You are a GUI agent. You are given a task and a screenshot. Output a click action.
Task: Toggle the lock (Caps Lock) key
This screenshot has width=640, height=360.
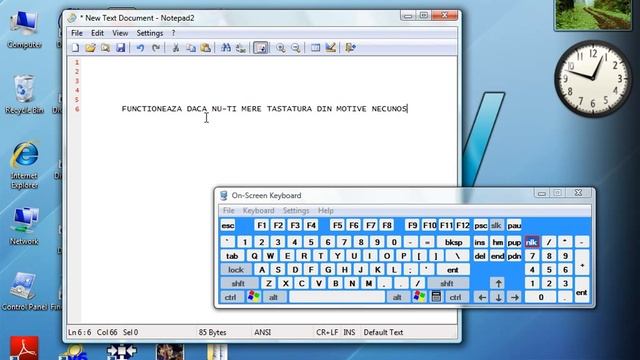pos(236,270)
